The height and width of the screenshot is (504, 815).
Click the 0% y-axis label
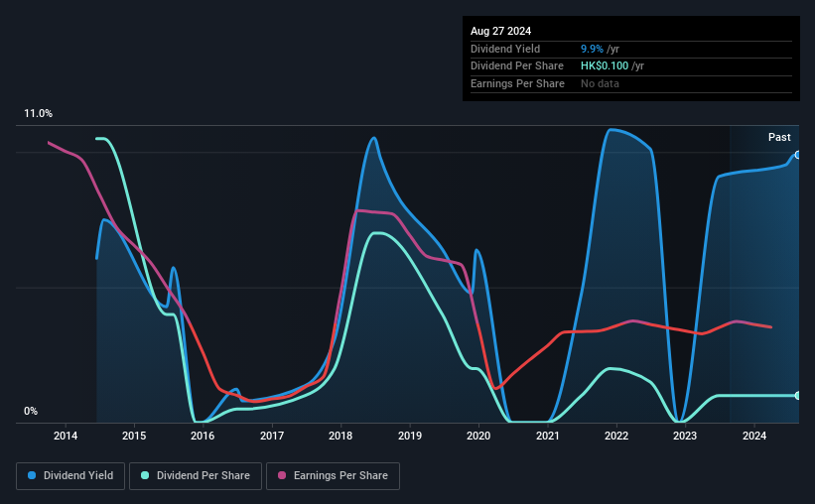tap(31, 411)
